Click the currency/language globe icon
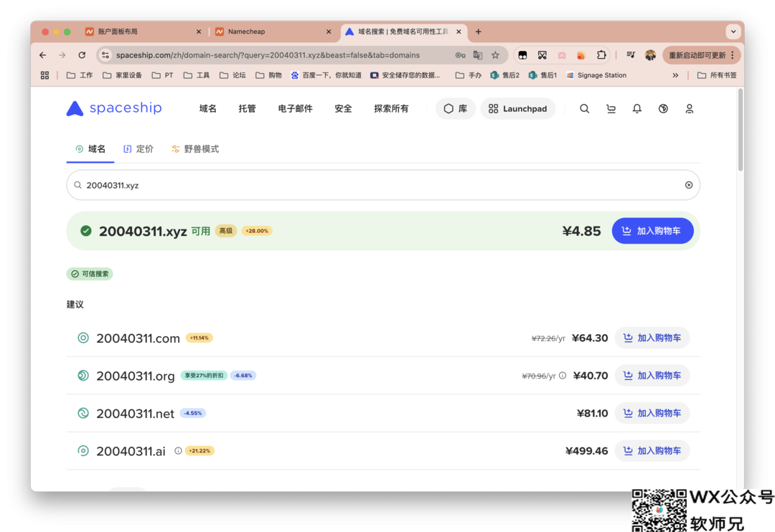 click(663, 109)
